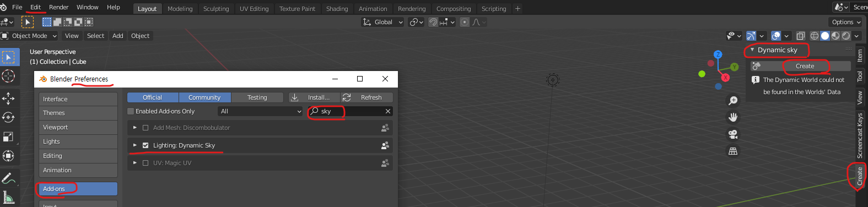Viewport: 868px width, 207px height.
Task: Select the Tweak tool icon in the header
Action: click(28, 22)
